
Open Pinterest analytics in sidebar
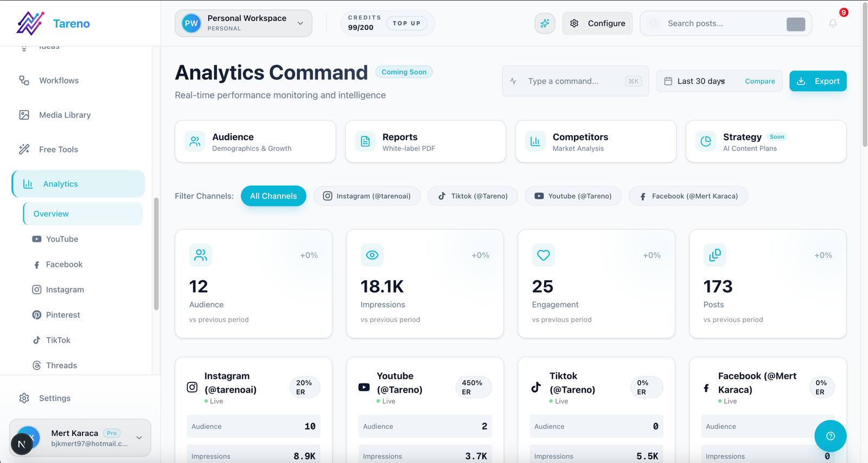point(63,315)
